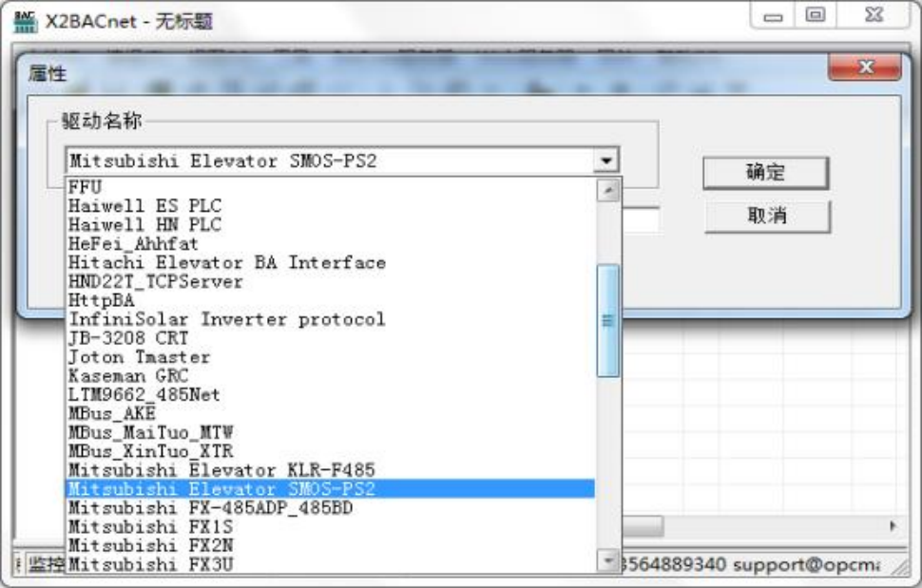Close the 属性 dialog with the red X
The width and height of the screenshot is (922, 588).
click(864, 66)
